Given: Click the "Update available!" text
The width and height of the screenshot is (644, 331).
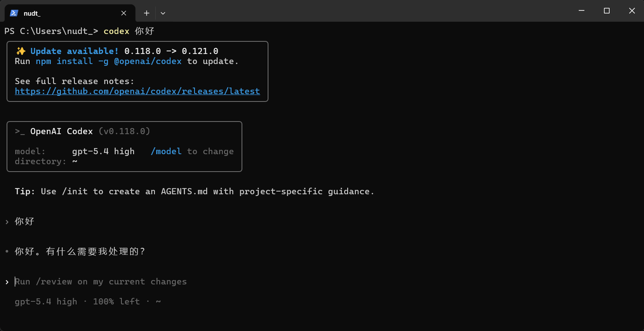Looking at the screenshot, I should tap(74, 51).
